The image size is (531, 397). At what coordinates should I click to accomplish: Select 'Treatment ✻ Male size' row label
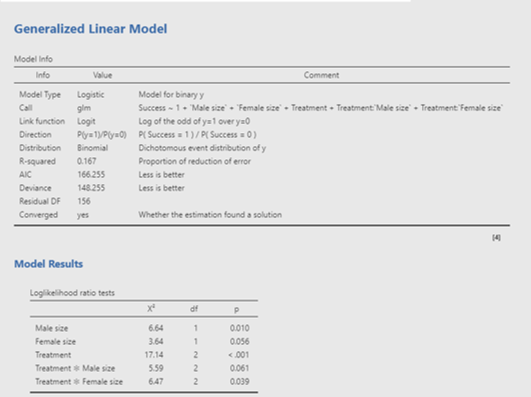(x=75, y=368)
